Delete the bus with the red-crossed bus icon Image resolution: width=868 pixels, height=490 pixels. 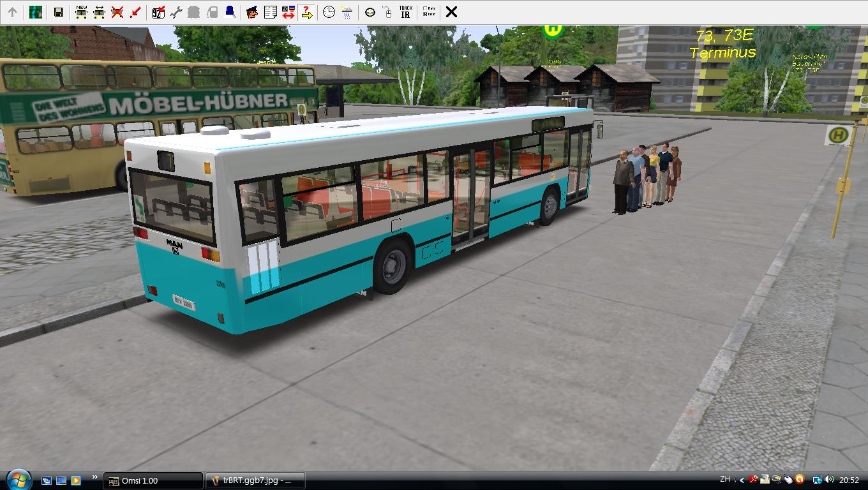pos(117,12)
